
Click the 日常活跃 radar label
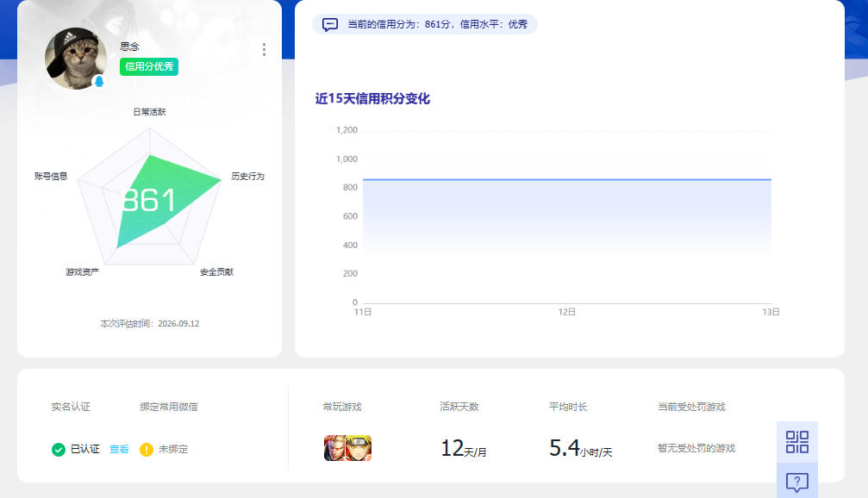(x=149, y=112)
